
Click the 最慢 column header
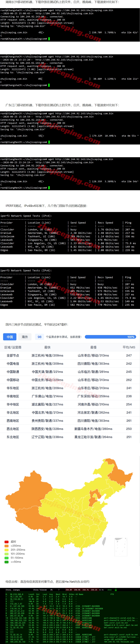pos(93,347)
